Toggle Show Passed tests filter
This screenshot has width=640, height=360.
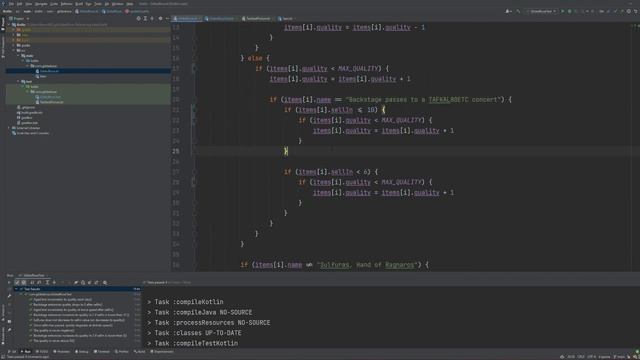coord(17,282)
